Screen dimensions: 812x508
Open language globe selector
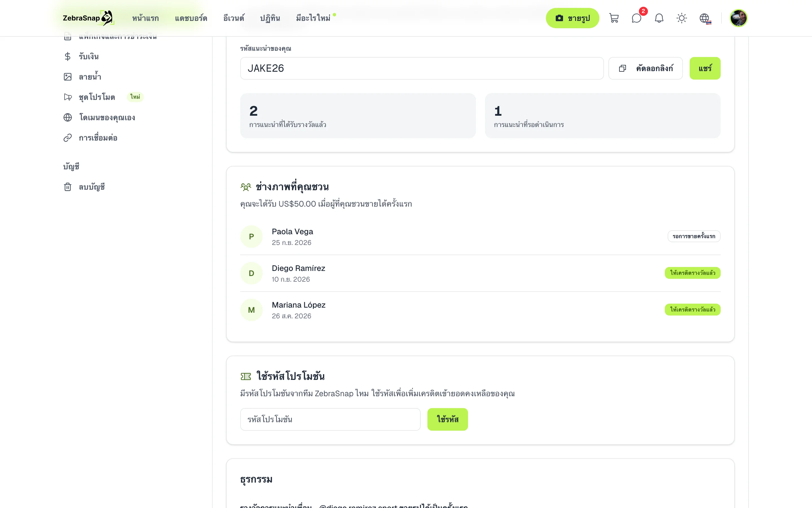705,18
